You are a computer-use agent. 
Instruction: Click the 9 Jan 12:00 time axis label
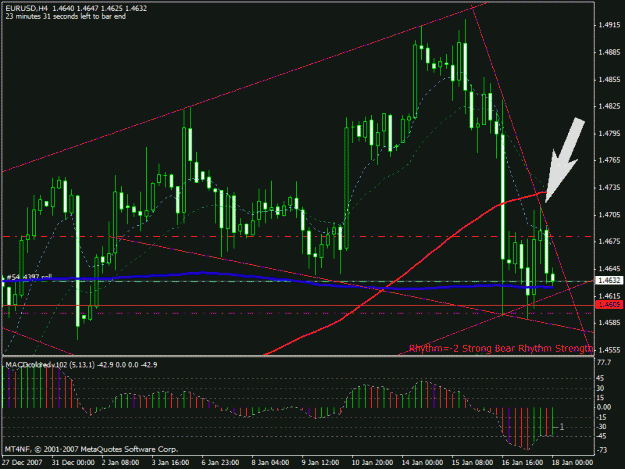320,463
